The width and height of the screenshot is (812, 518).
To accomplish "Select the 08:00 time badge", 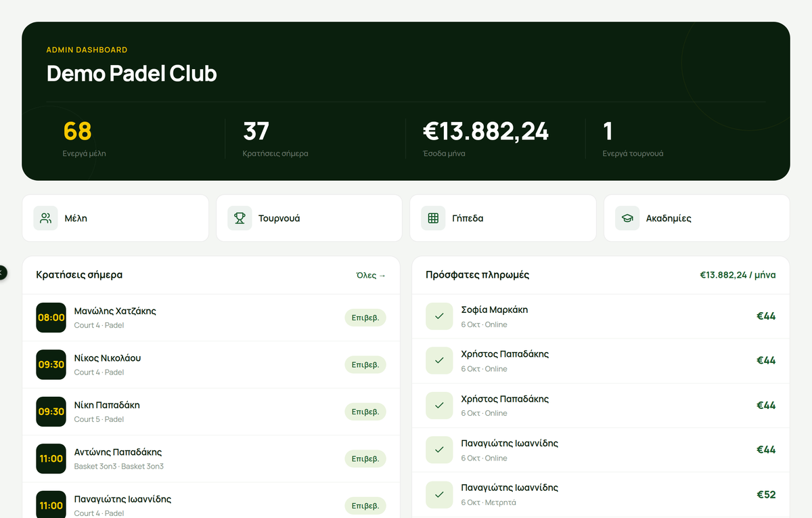I will coord(51,318).
